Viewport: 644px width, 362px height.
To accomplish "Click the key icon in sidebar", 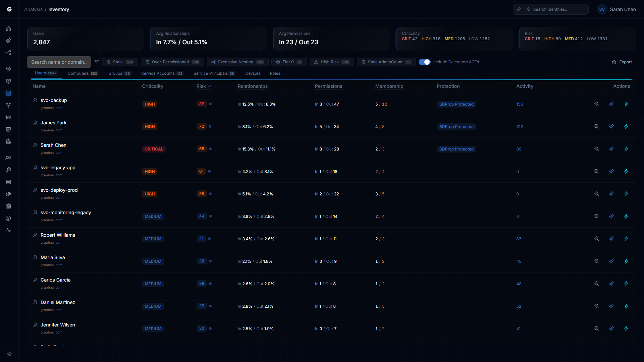I will (x=8, y=170).
